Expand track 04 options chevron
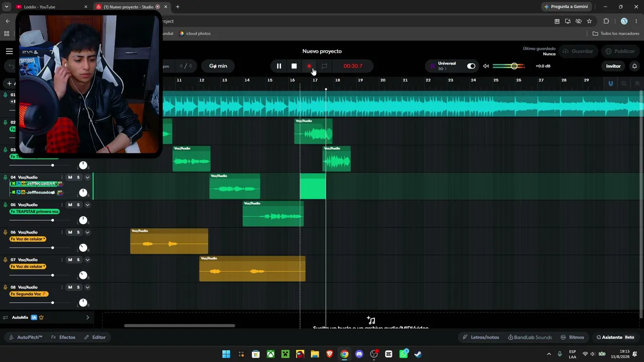 [x=87, y=177]
